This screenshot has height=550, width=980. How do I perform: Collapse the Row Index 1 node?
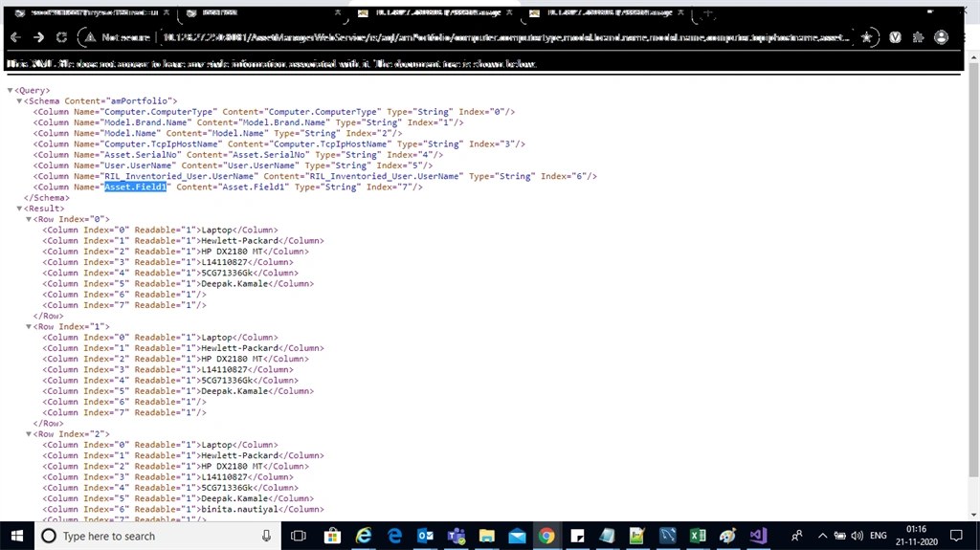coord(29,326)
